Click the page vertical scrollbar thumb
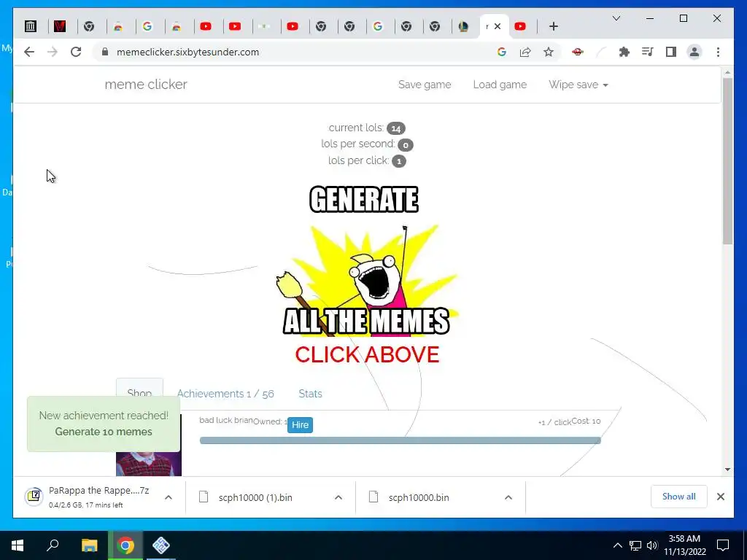 coord(727,162)
